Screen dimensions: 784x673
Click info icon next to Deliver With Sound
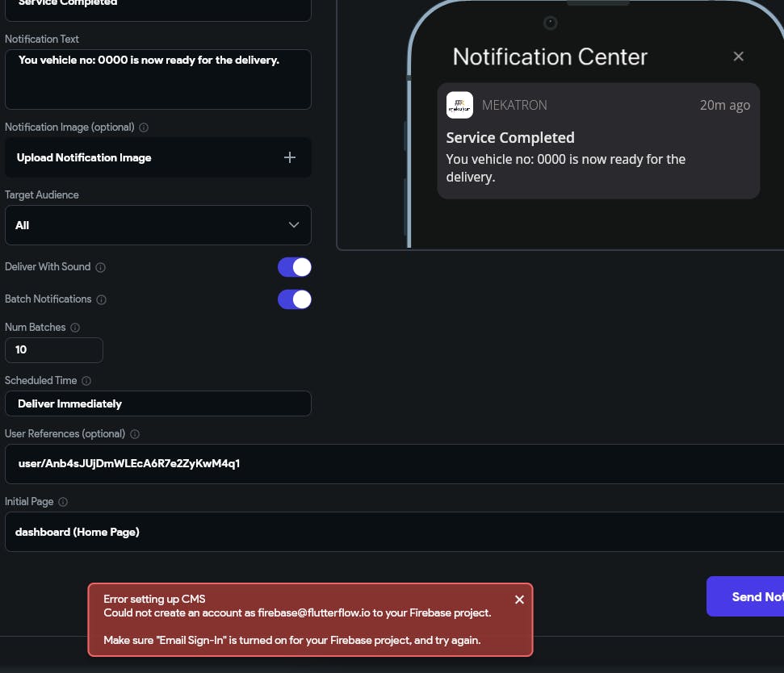tap(101, 267)
